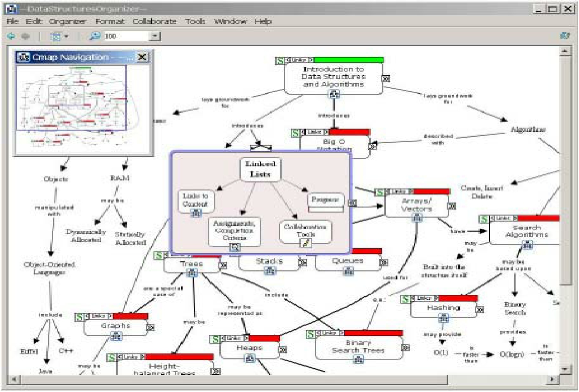Screen dimensions: 579x392
Task: Open the Edit menu
Action: click(33, 22)
